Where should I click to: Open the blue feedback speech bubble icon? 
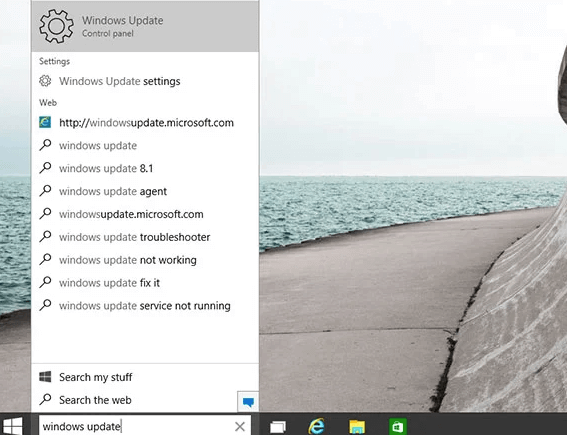tap(248, 401)
